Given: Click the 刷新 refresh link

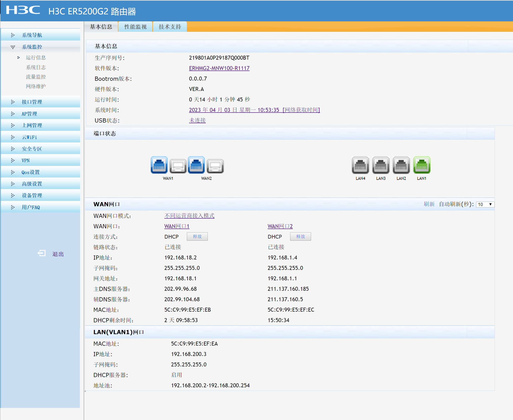Looking at the screenshot, I should (429, 204).
